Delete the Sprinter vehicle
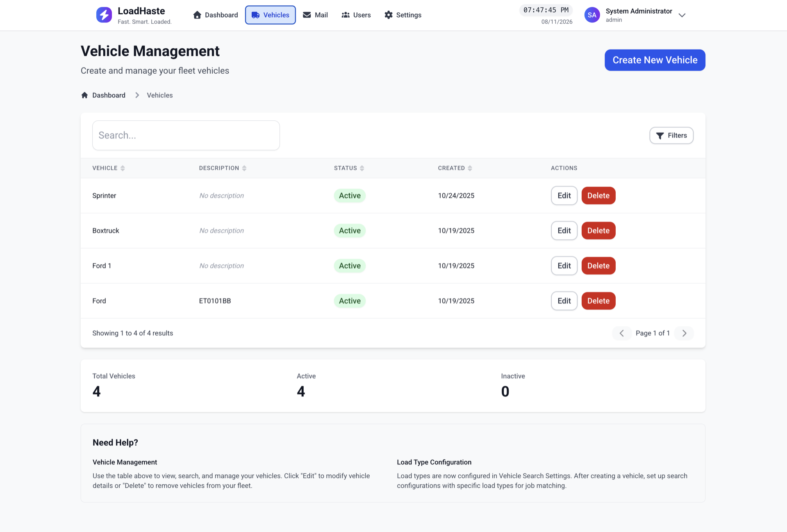 tap(598, 196)
